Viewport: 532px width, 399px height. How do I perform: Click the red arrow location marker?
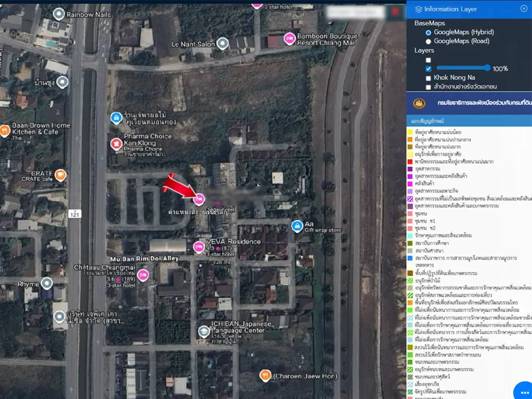click(175, 185)
